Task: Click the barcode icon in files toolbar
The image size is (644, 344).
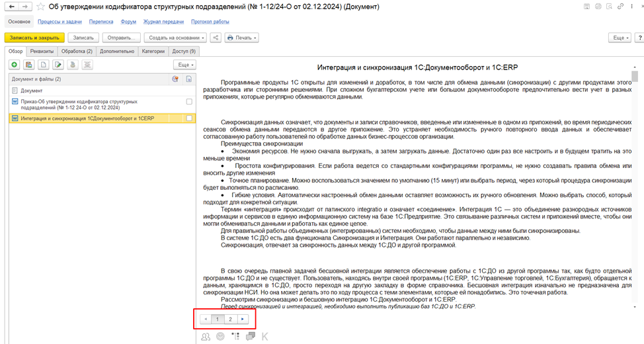Action: tap(87, 65)
